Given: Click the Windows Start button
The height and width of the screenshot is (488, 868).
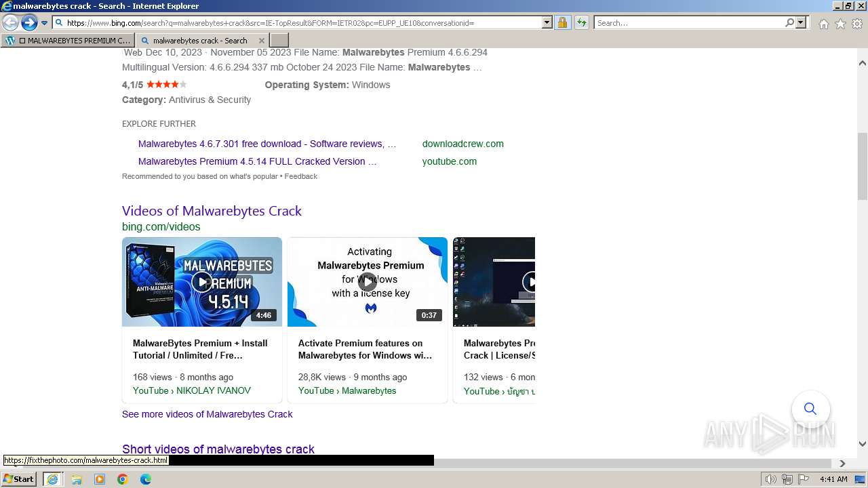Looking at the screenshot, I should coord(19,479).
